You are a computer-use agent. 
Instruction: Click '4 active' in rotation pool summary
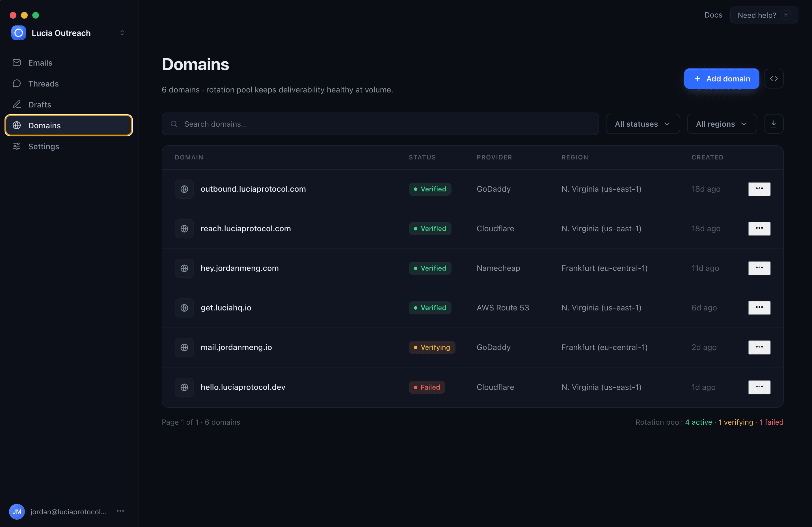tap(698, 422)
